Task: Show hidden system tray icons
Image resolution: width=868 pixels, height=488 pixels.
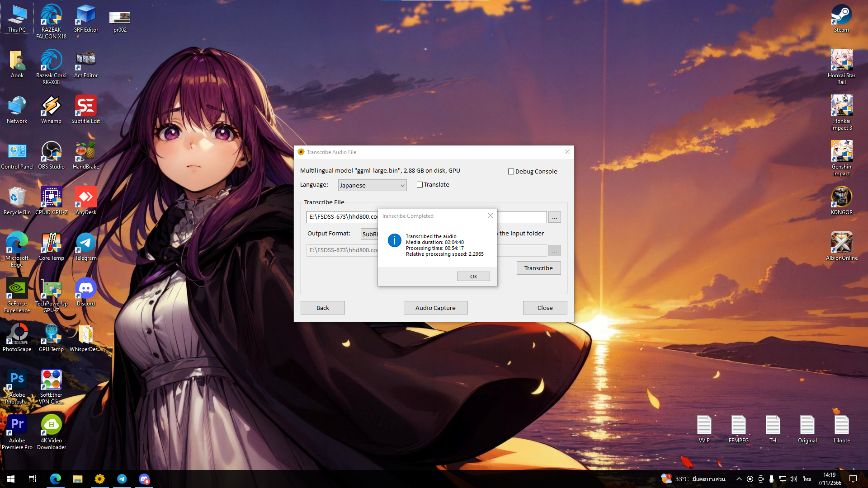Action: click(x=739, y=479)
